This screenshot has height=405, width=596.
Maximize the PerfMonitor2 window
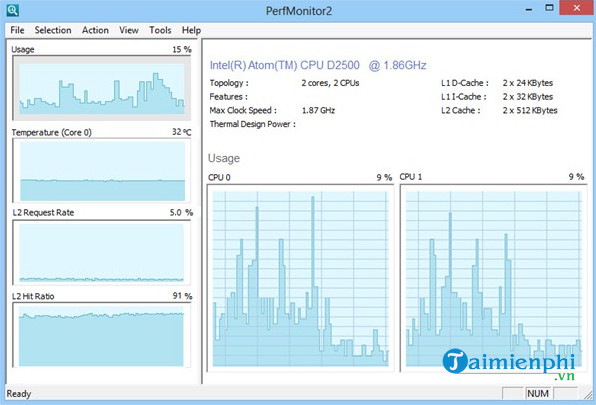pos(549,8)
